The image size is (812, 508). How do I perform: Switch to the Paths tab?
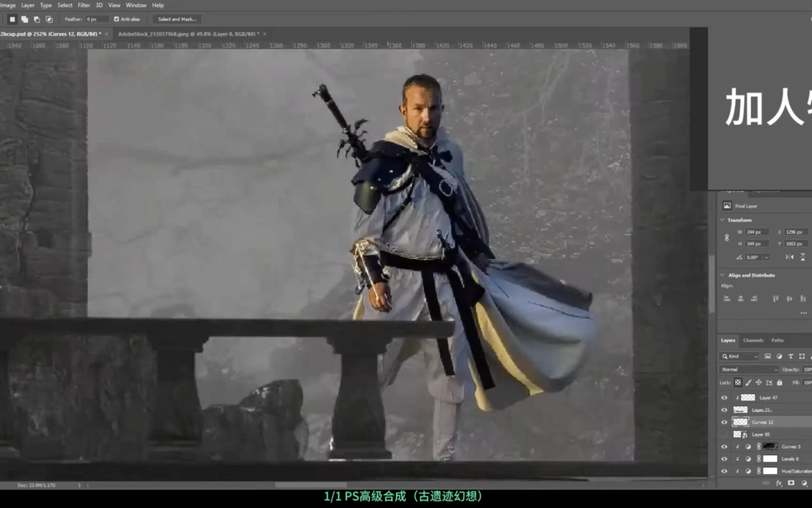point(777,340)
